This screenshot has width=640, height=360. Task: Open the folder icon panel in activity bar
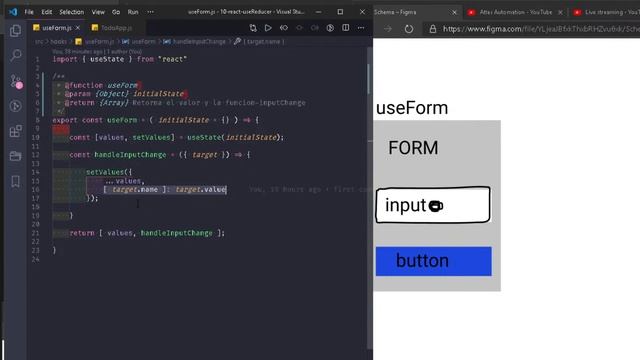pyautogui.click(x=16, y=156)
